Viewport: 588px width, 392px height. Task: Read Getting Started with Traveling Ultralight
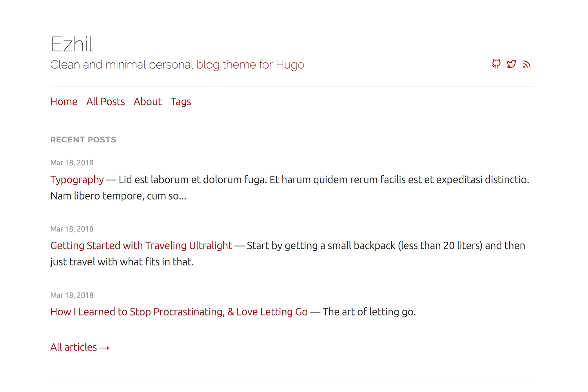tap(141, 245)
